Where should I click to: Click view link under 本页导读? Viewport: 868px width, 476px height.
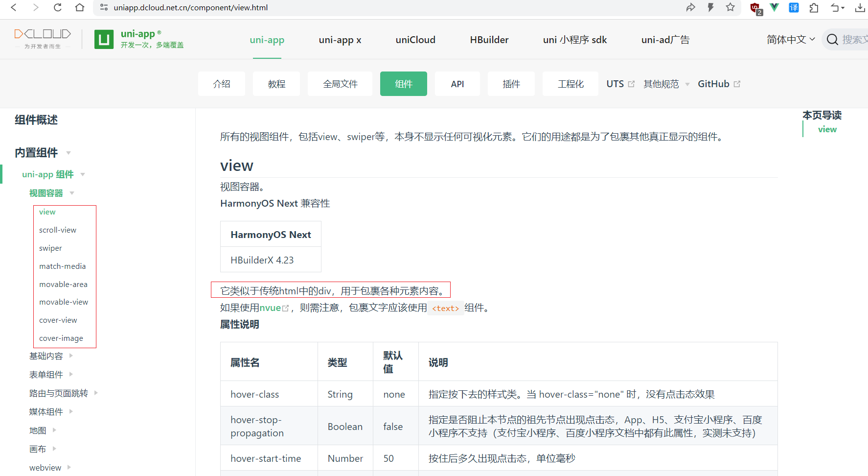pyautogui.click(x=827, y=129)
